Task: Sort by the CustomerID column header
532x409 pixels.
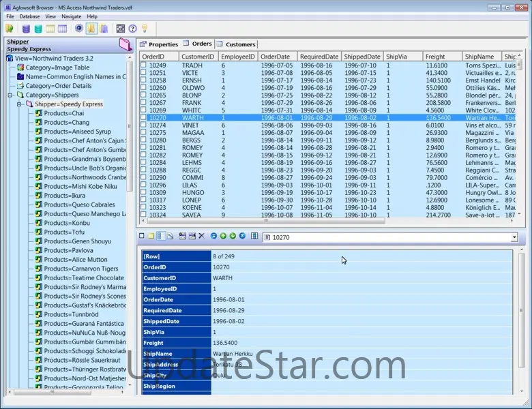Action: tap(198, 57)
